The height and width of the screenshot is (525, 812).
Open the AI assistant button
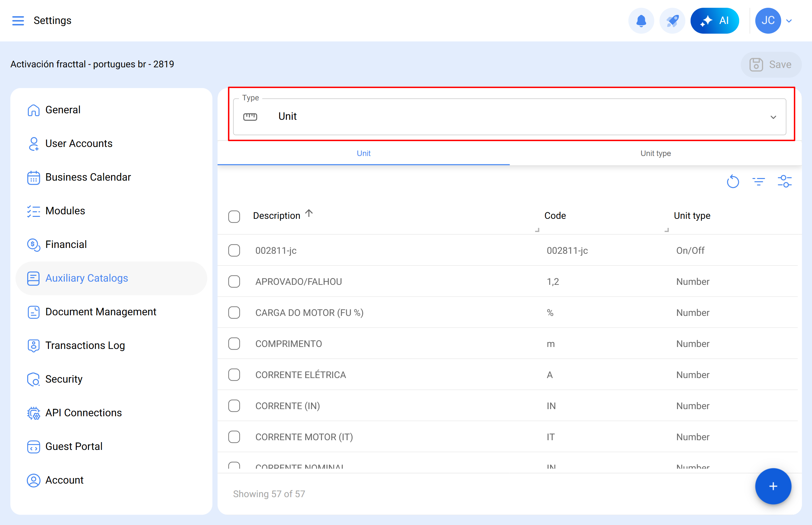tap(715, 21)
